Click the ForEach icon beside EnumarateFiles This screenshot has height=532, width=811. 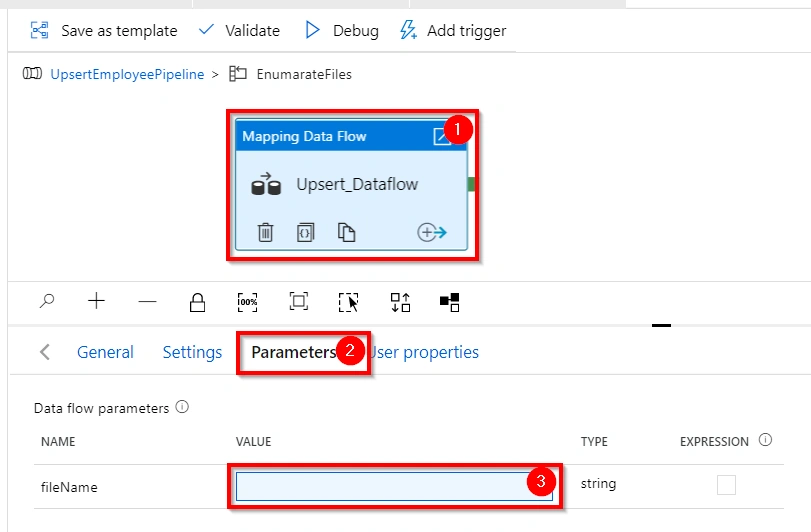point(238,74)
